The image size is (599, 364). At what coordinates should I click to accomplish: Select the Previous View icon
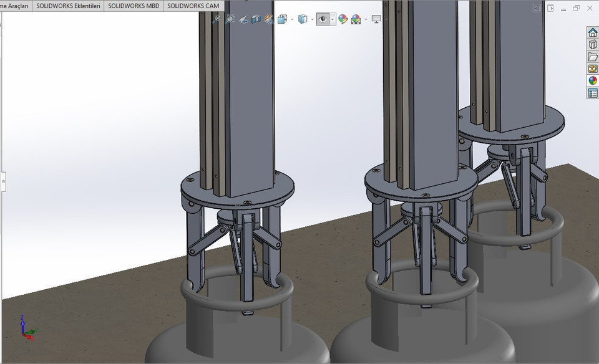click(x=244, y=19)
